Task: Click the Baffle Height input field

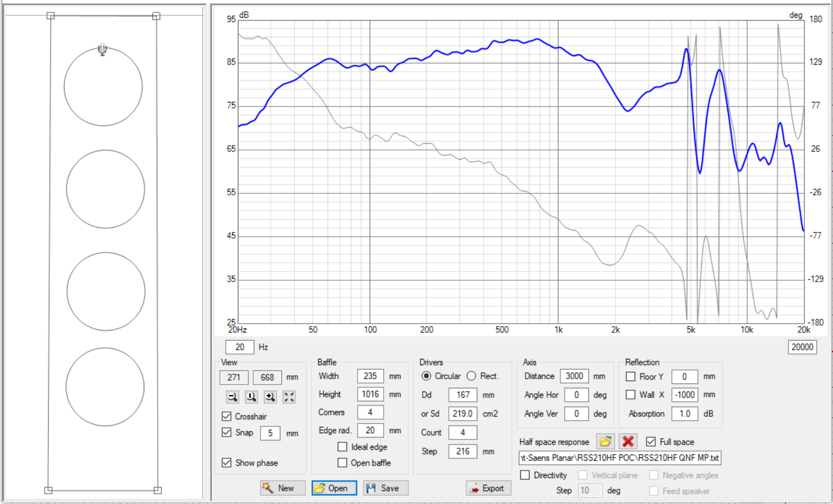Action: coord(370,394)
